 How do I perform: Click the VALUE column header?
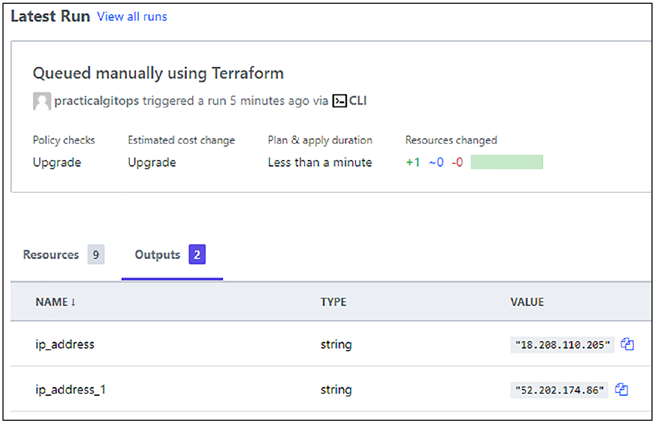[x=527, y=302]
